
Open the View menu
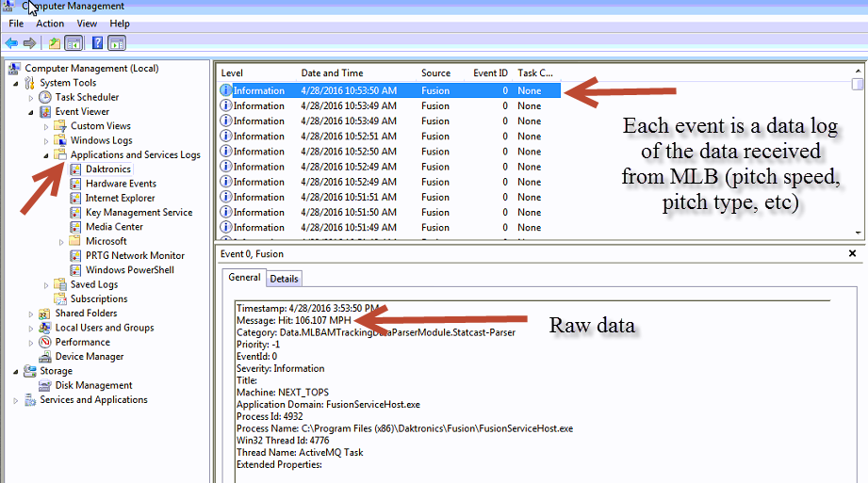(x=87, y=24)
